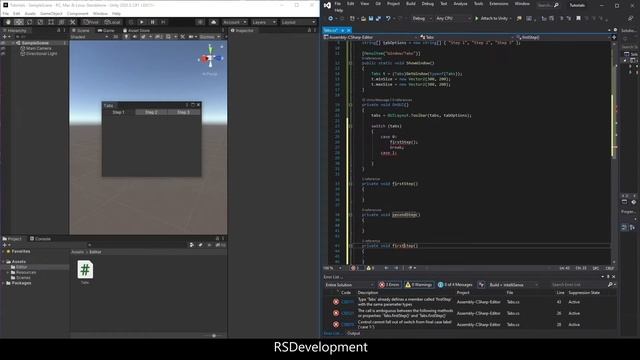Switch to the Asset Store tab

(x=136, y=31)
